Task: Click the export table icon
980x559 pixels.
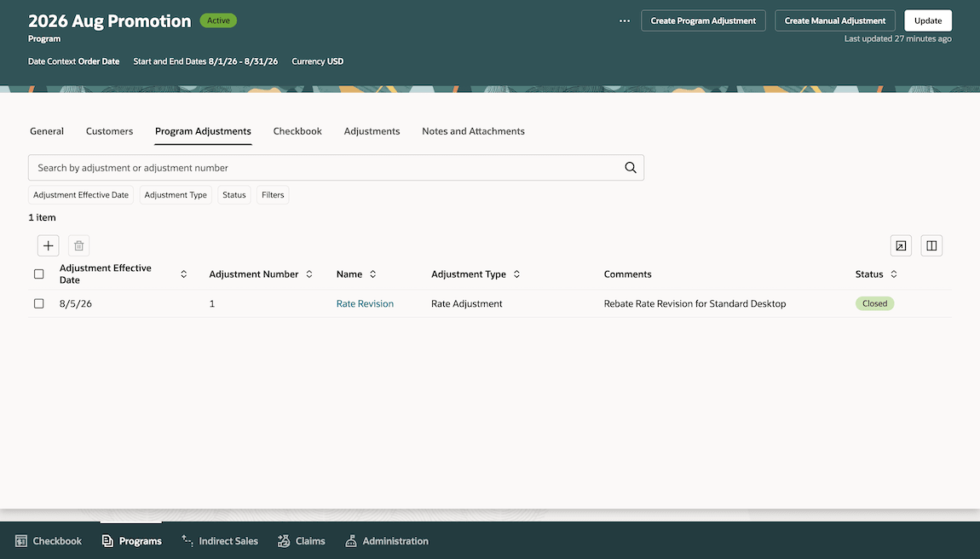Action: (x=901, y=245)
